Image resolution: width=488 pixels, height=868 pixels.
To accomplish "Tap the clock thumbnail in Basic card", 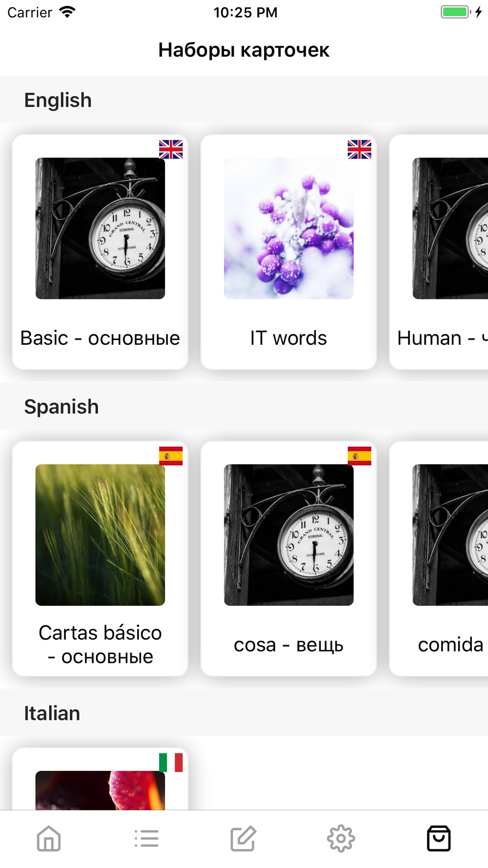I will [x=100, y=228].
